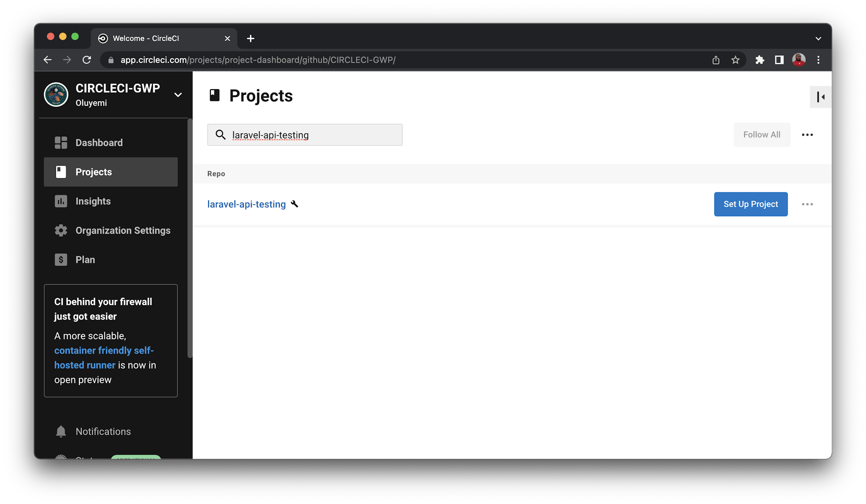
Task: Toggle the browser side panel icon
Action: pyautogui.click(x=779, y=60)
